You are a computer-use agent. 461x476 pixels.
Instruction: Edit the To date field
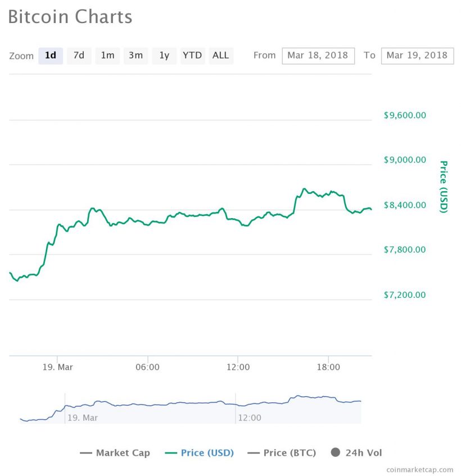pos(417,56)
